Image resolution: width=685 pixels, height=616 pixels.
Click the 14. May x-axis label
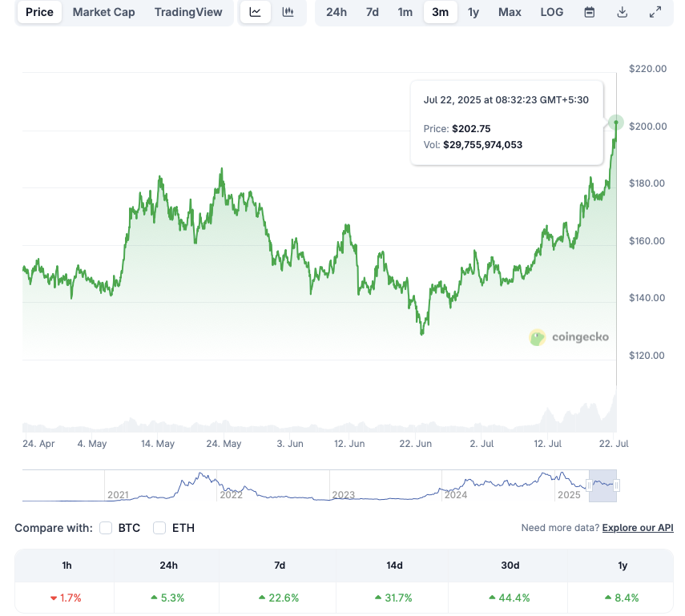point(158,444)
